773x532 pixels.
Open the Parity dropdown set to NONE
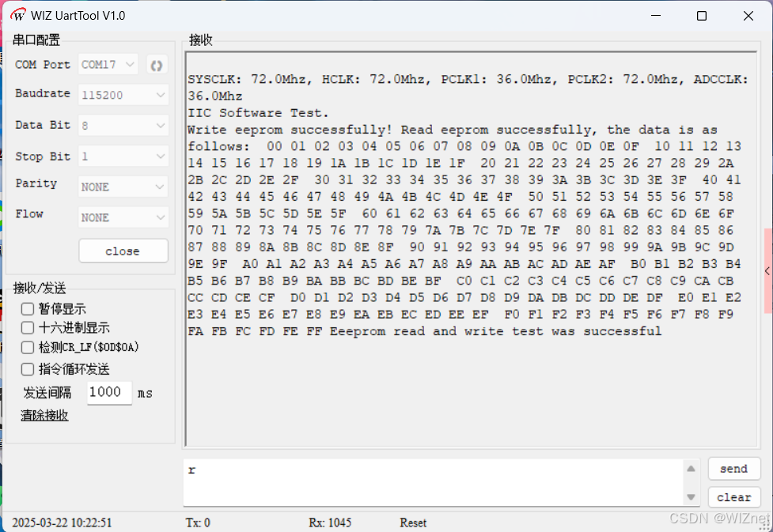click(123, 187)
